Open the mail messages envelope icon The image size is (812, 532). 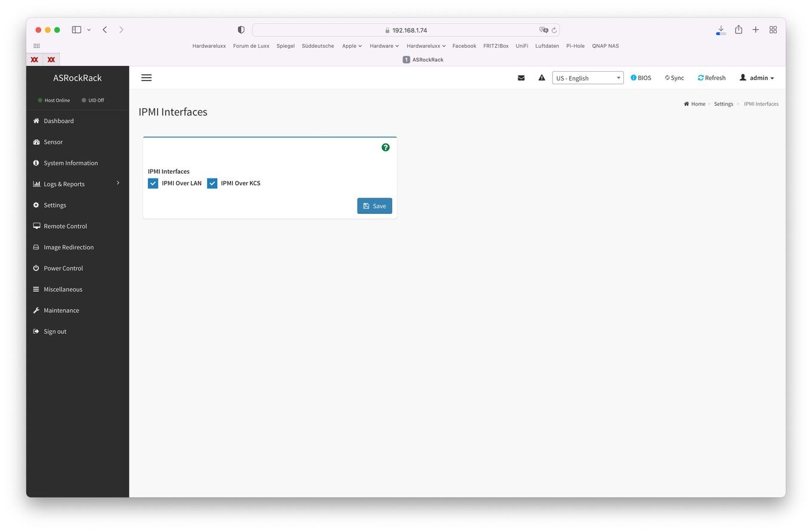click(521, 78)
